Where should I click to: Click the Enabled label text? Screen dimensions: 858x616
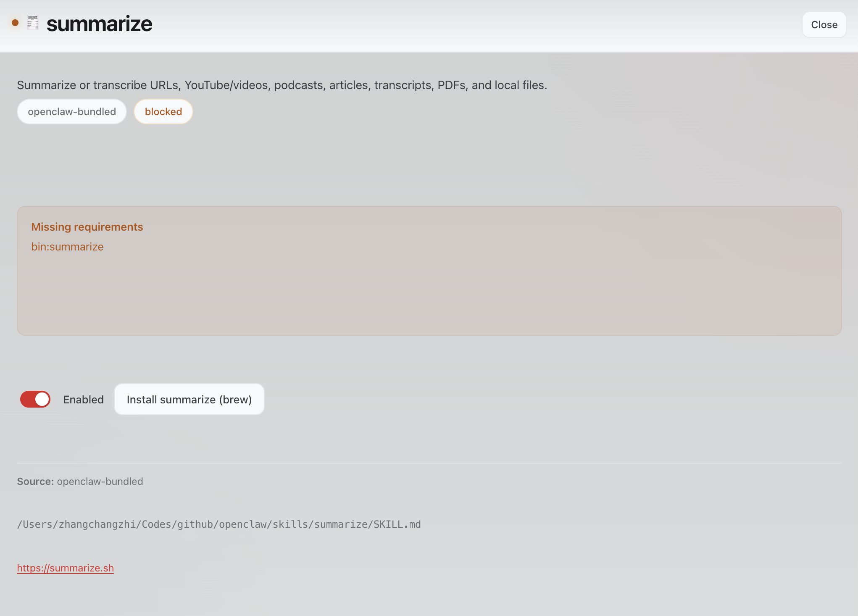[x=84, y=400]
